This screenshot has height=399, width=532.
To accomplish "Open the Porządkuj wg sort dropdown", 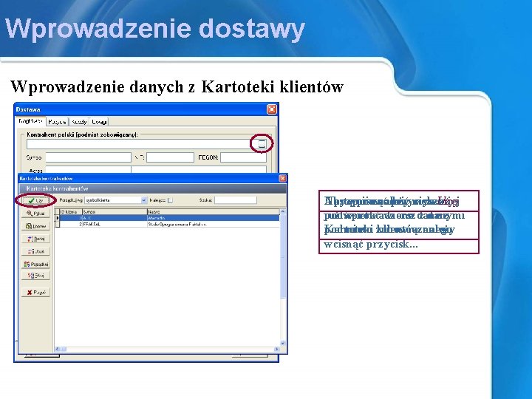I will (x=143, y=200).
